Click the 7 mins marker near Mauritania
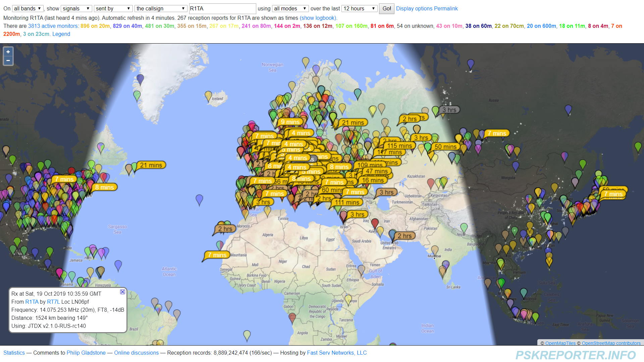The width and height of the screenshot is (644, 362). click(x=217, y=255)
